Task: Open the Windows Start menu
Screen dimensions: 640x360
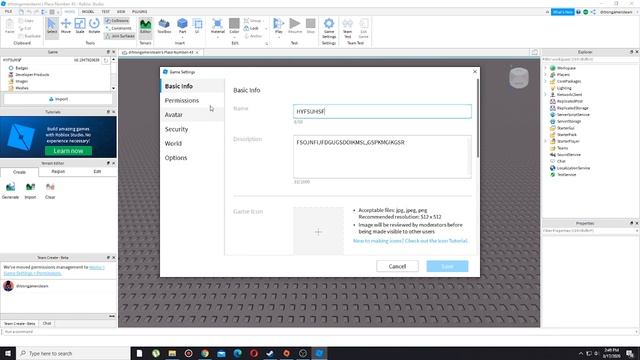Action: [8, 353]
